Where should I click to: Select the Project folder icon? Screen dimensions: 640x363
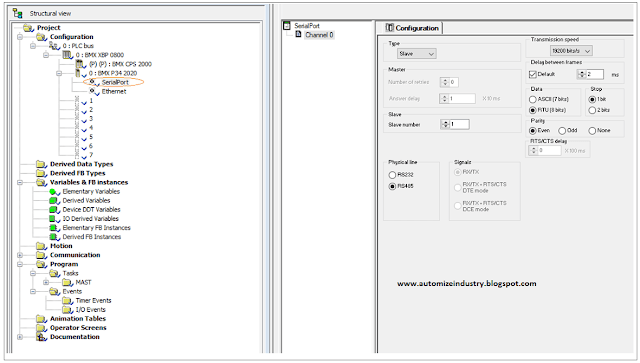click(x=29, y=28)
